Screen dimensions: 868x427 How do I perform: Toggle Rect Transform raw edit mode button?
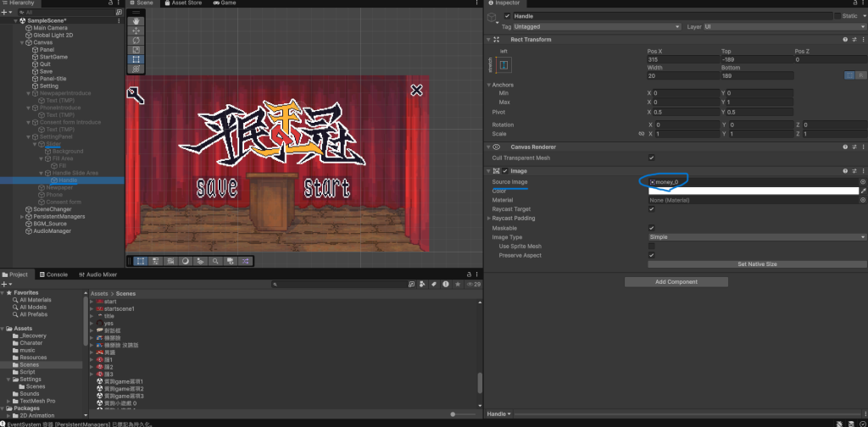point(861,75)
